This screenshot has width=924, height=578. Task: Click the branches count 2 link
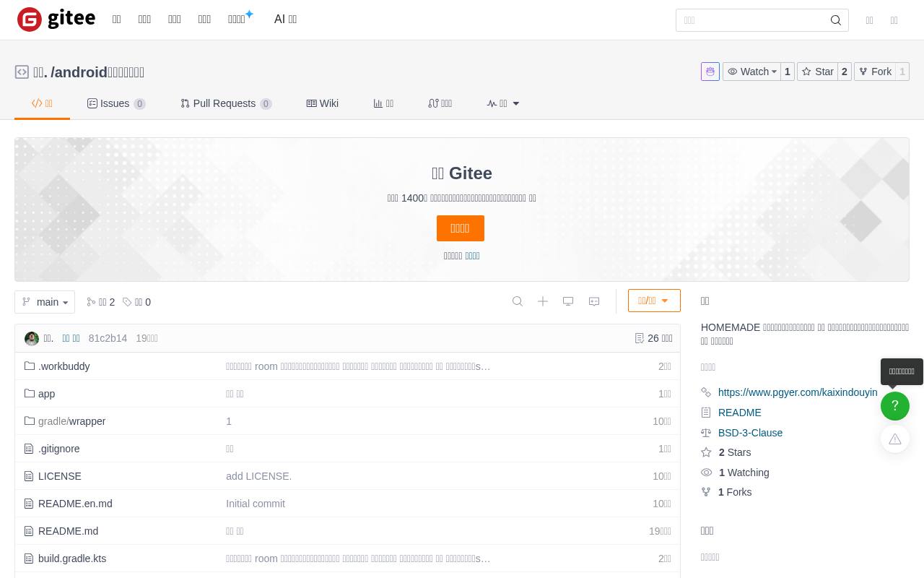pos(101,302)
